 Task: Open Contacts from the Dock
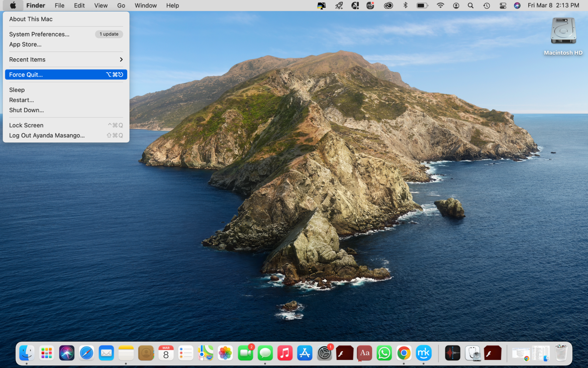[x=146, y=353]
